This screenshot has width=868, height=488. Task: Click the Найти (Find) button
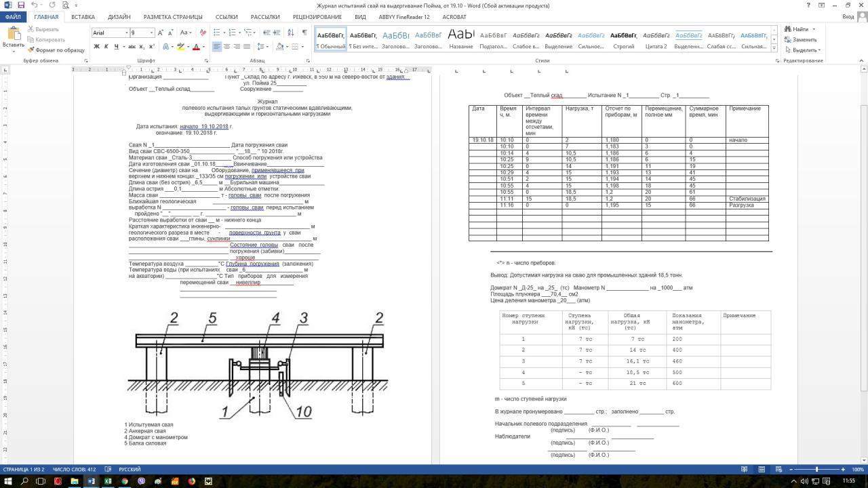point(799,29)
